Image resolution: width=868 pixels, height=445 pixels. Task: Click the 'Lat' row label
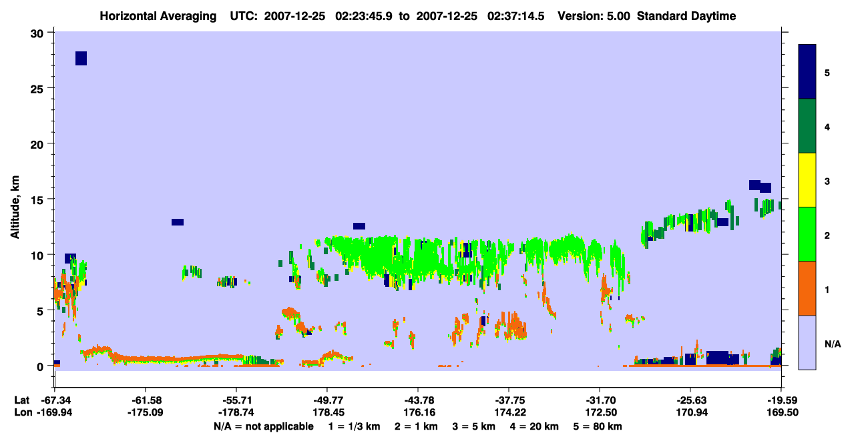pos(21,400)
